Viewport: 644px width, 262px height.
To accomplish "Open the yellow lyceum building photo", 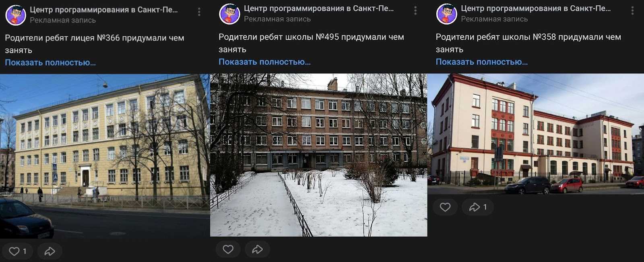I will tap(105, 156).
